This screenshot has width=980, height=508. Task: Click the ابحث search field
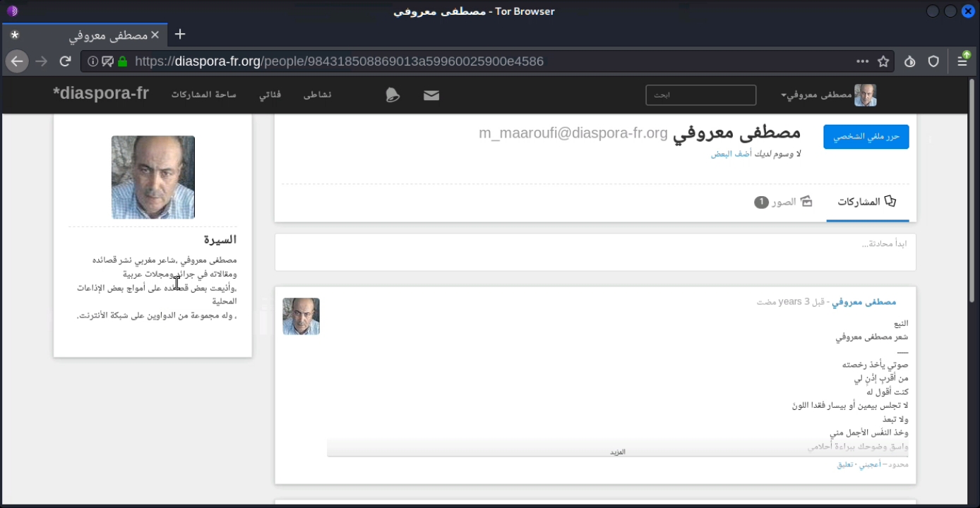point(701,95)
